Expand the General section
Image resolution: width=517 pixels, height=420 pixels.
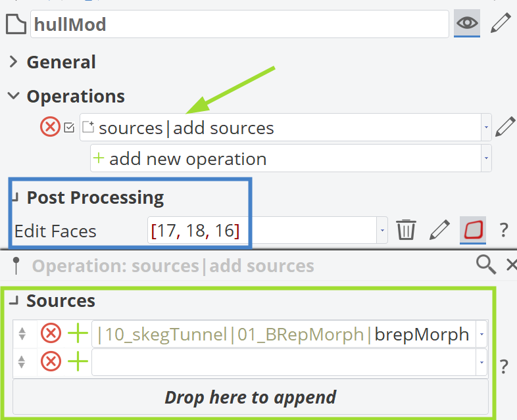pyautogui.click(x=14, y=62)
